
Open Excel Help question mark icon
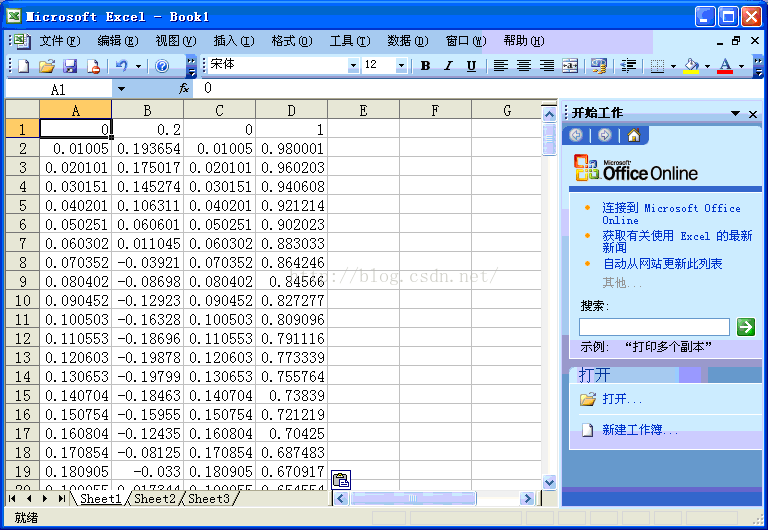162,66
